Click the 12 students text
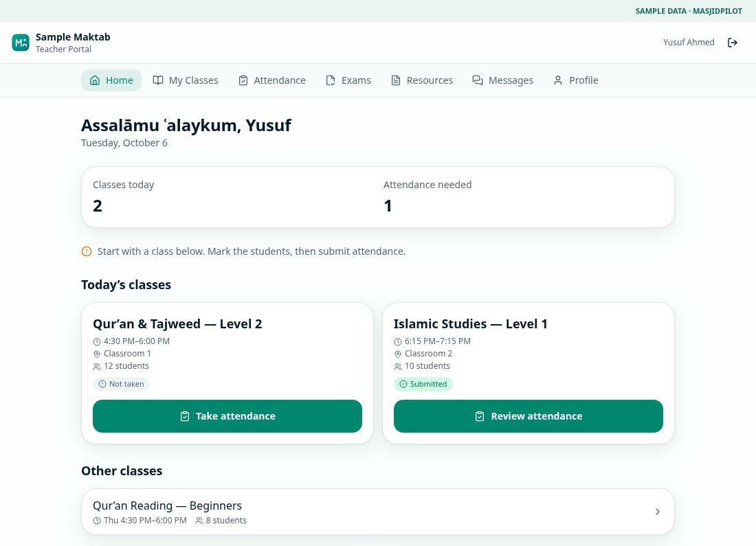756x546 pixels. click(x=126, y=366)
